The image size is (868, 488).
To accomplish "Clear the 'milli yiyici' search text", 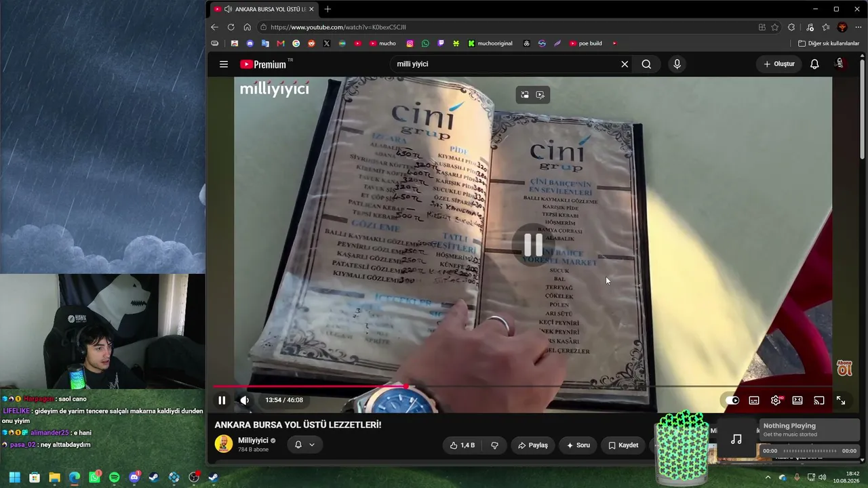I will pyautogui.click(x=625, y=64).
